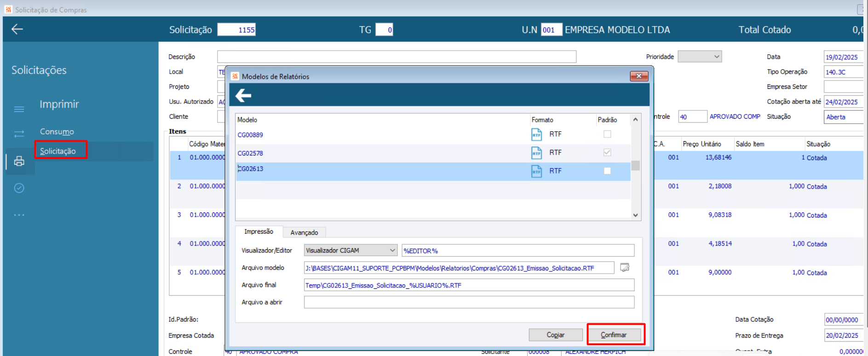Click the Data Cotação field 00/00/0000
Screen dimensions: 868x356
(x=844, y=320)
